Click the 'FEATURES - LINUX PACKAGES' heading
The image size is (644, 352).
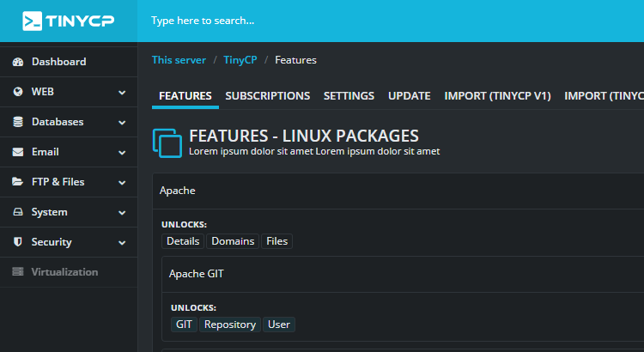point(304,136)
